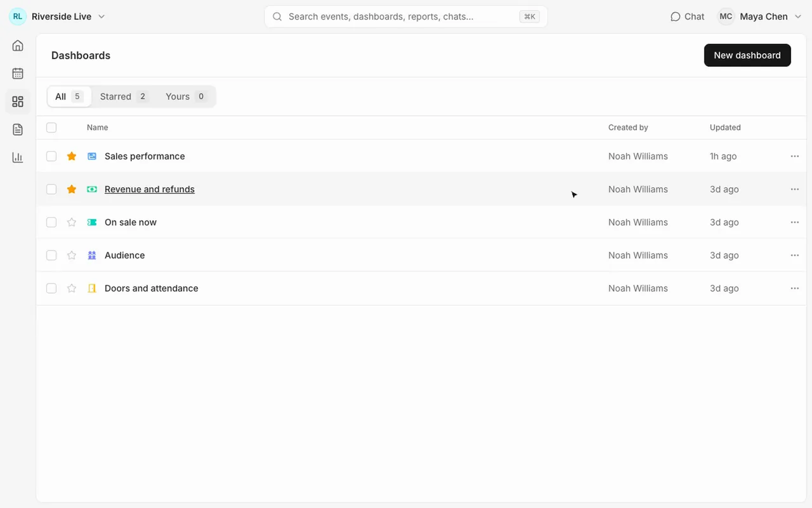Click '3d ago' in Doors and attendance row
The image size is (812, 508).
[724, 288]
